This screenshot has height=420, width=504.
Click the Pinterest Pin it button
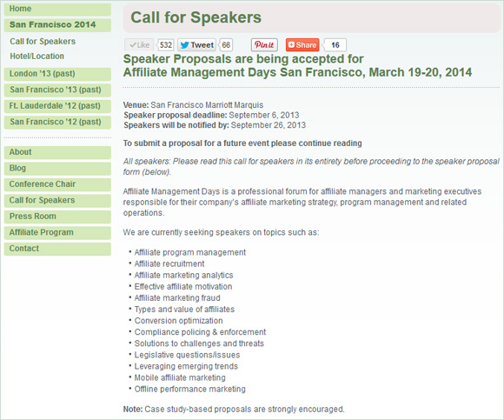(x=264, y=44)
